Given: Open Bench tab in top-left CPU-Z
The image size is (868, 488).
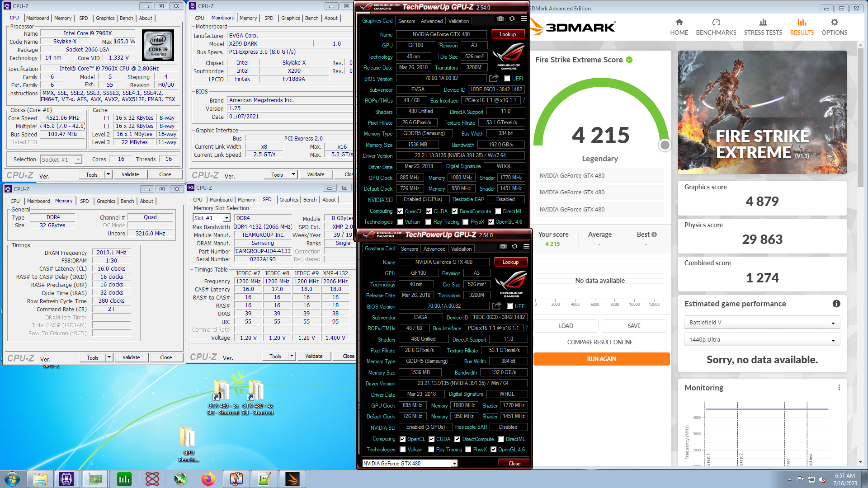Looking at the screenshot, I should coord(127,18).
